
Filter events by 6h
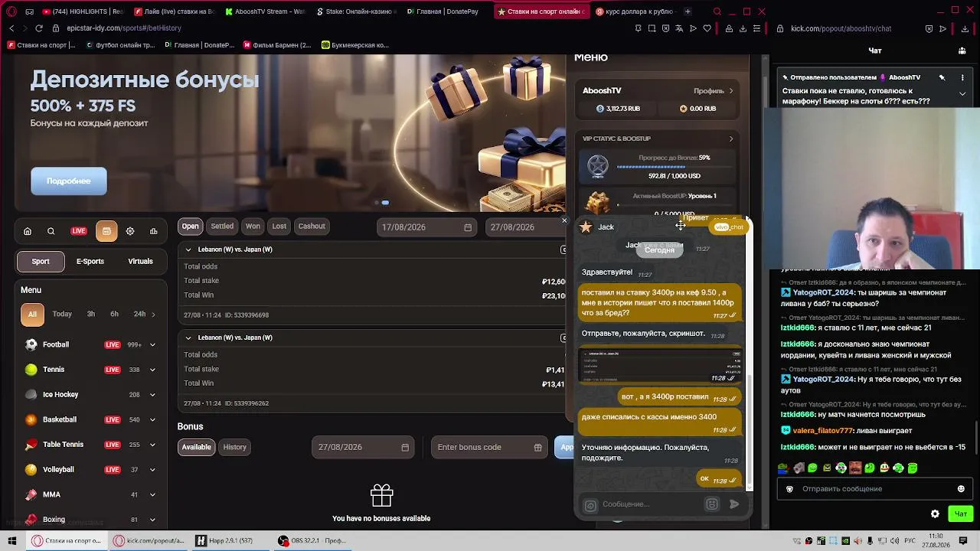[x=114, y=314]
